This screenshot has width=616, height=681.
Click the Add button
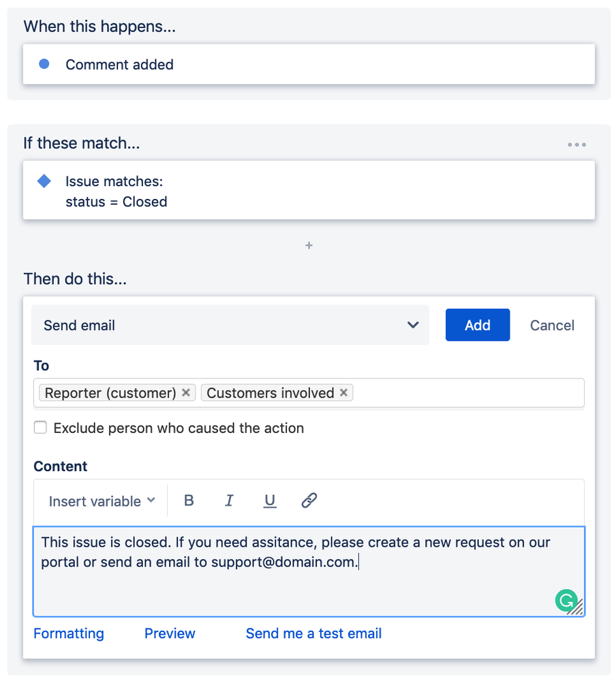tap(477, 325)
